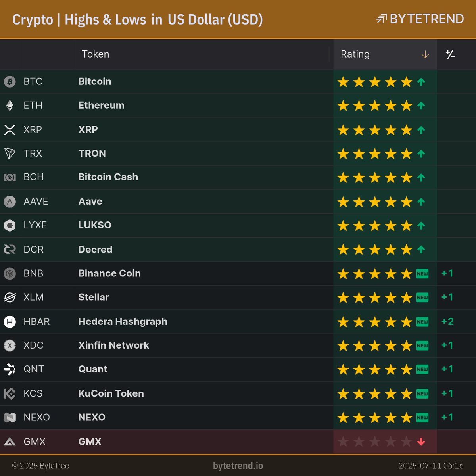Click the Bitcoin coin icon
This screenshot has width=476, height=476.
pos(10,82)
